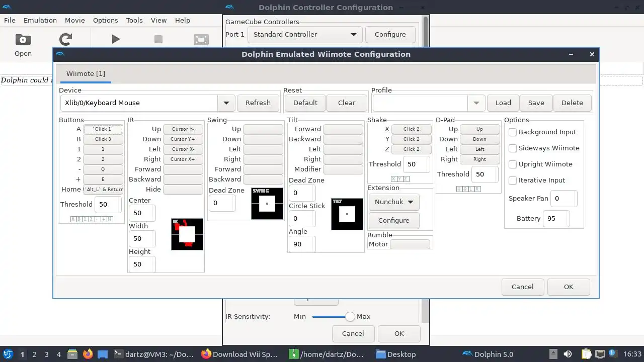Screen dimensions: 644x362
Task: Click the removable media eject tray icon
Action: (x=553, y=354)
